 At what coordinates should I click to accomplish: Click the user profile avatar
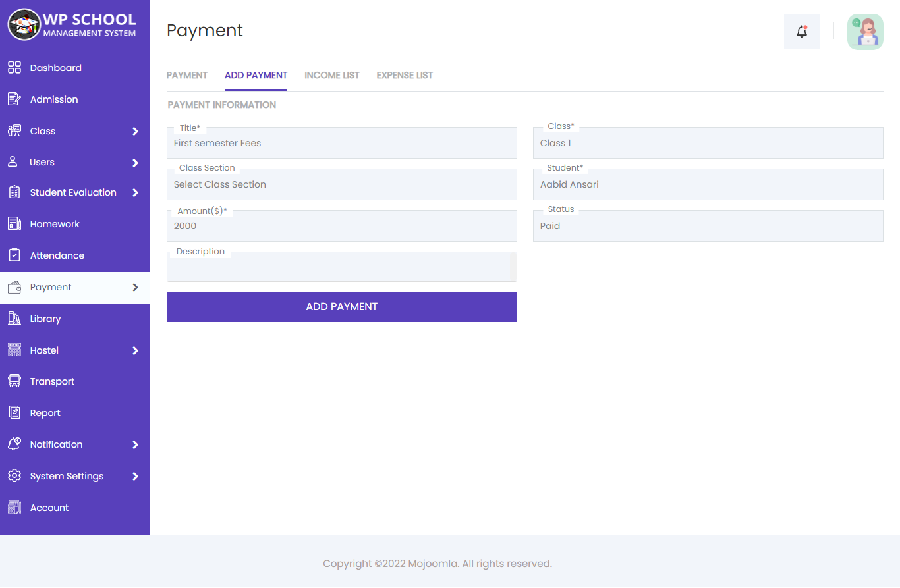coord(865,31)
